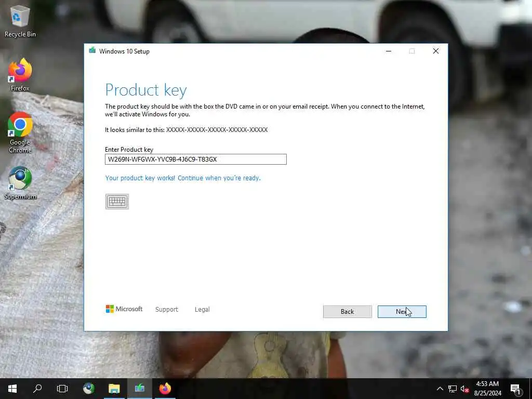
Task: Close the Windows 10 Setup window
Action: tap(436, 51)
